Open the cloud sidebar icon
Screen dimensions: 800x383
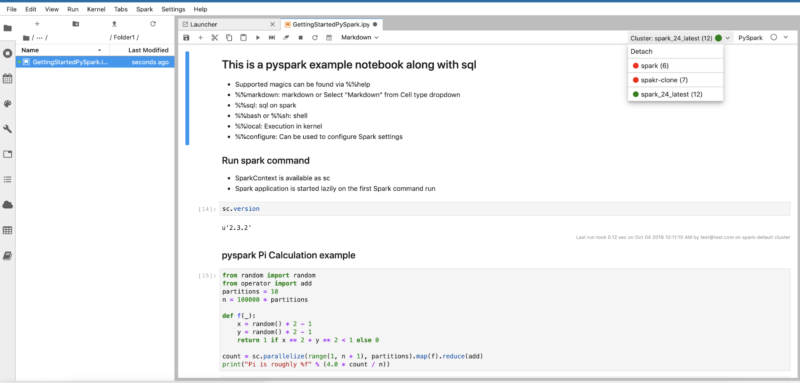click(8, 205)
